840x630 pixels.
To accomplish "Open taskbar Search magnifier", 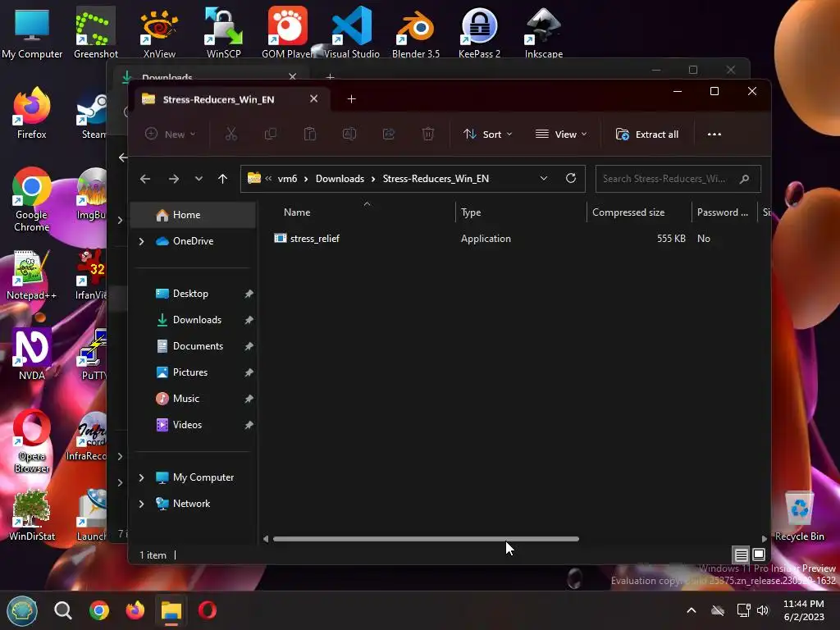I will (63, 610).
